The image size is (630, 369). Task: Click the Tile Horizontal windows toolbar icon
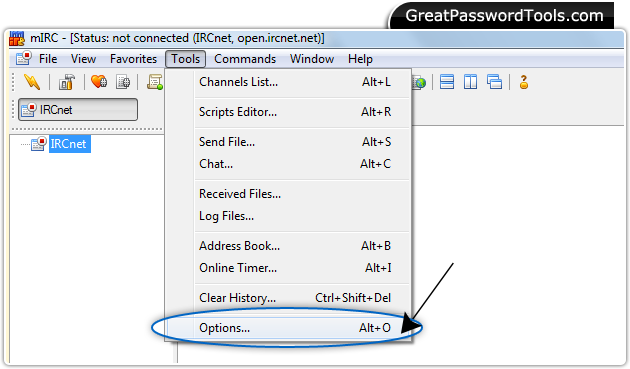447,82
